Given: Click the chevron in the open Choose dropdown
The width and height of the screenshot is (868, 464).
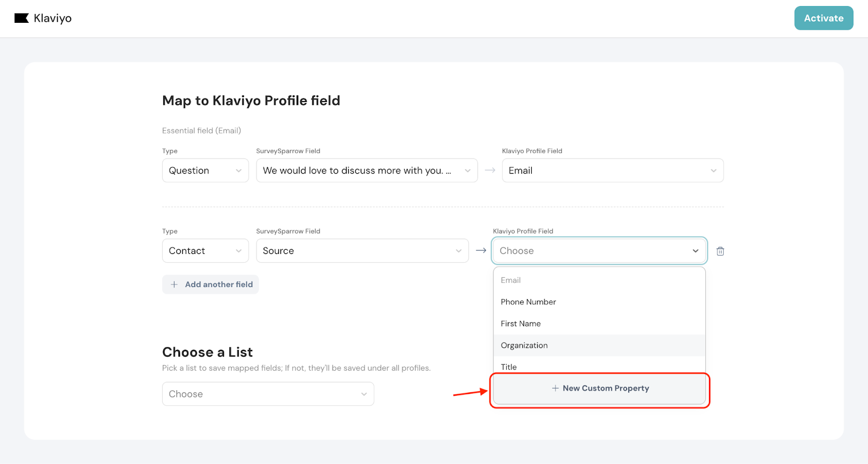Looking at the screenshot, I should 695,251.
